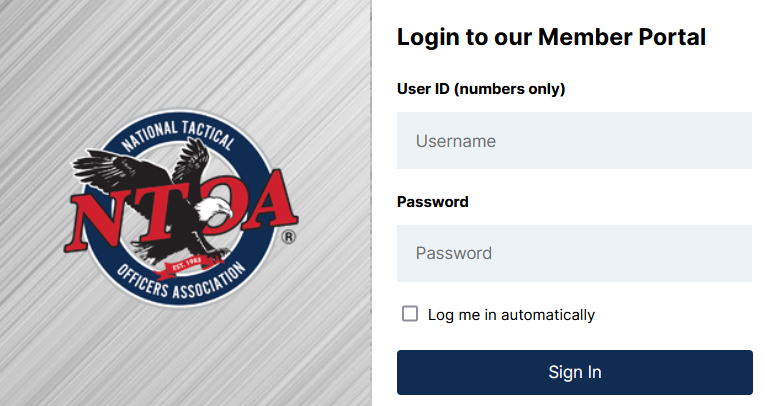Focus the Username input field
The image size is (765, 406).
click(574, 141)
